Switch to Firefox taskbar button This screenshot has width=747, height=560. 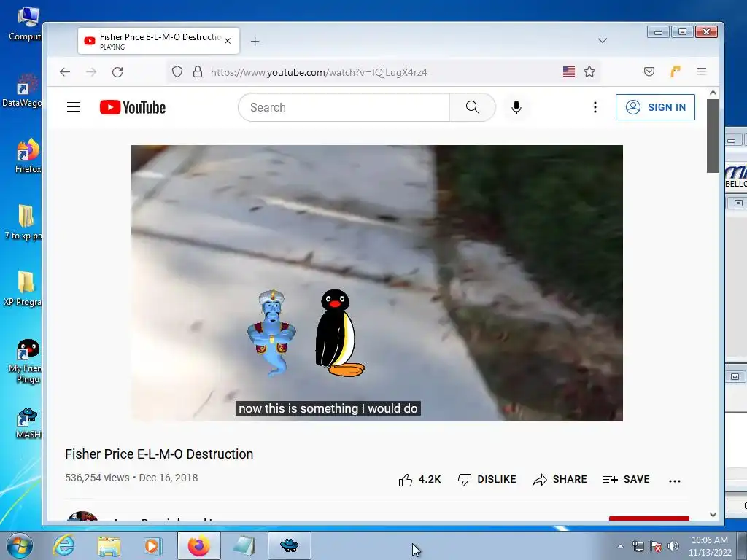[x=198, y=545]
